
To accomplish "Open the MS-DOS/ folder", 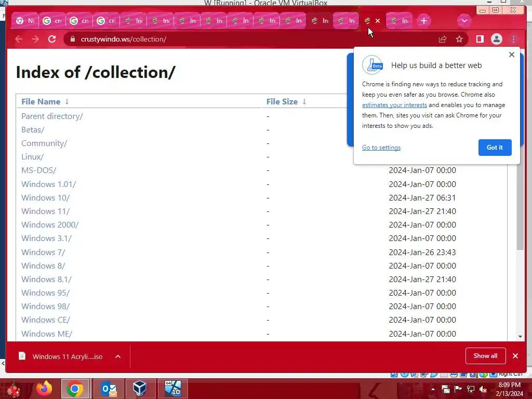I will [x=38, y=170].
